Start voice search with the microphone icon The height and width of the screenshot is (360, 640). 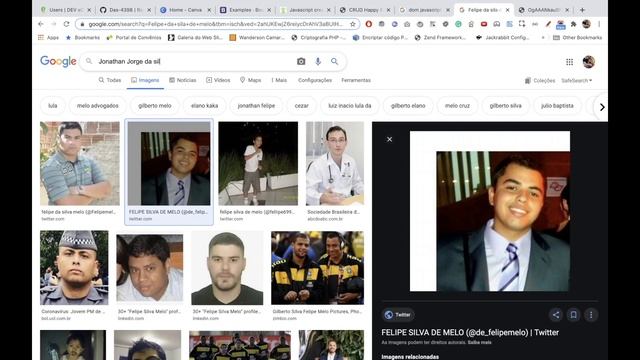[318, 62]
